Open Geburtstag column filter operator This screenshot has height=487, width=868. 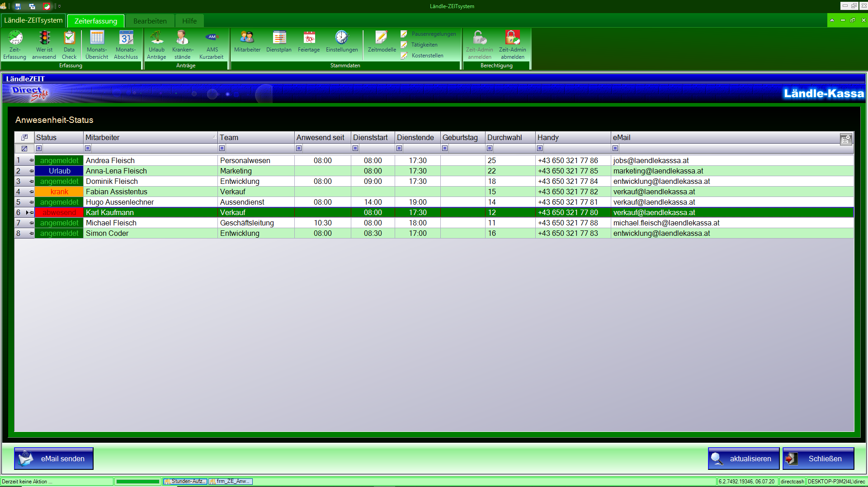click(x=445, y=148)
